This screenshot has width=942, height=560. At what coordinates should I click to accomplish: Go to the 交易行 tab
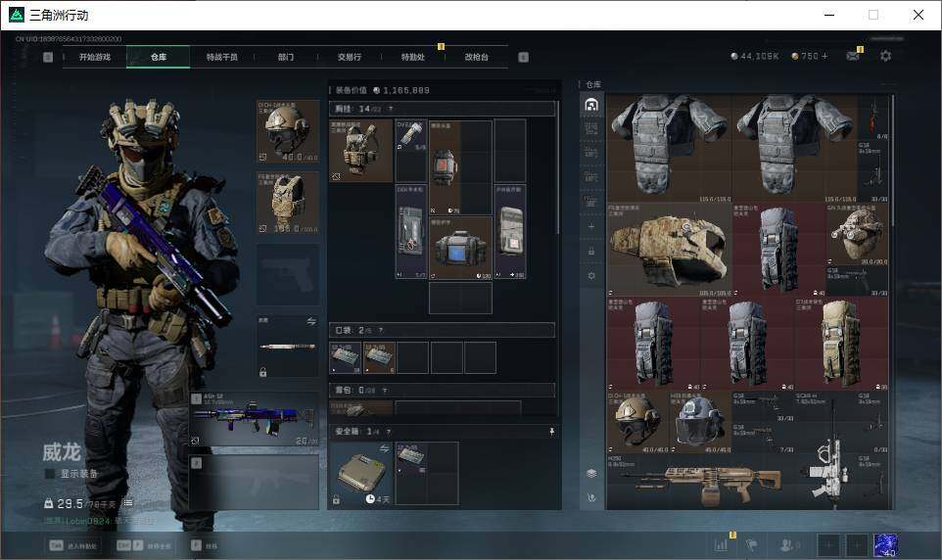pos(350,57)
